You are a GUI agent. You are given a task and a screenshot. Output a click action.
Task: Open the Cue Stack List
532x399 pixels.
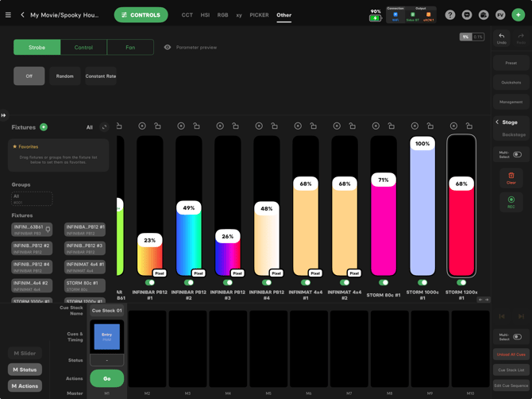click(x=511, y=370)
